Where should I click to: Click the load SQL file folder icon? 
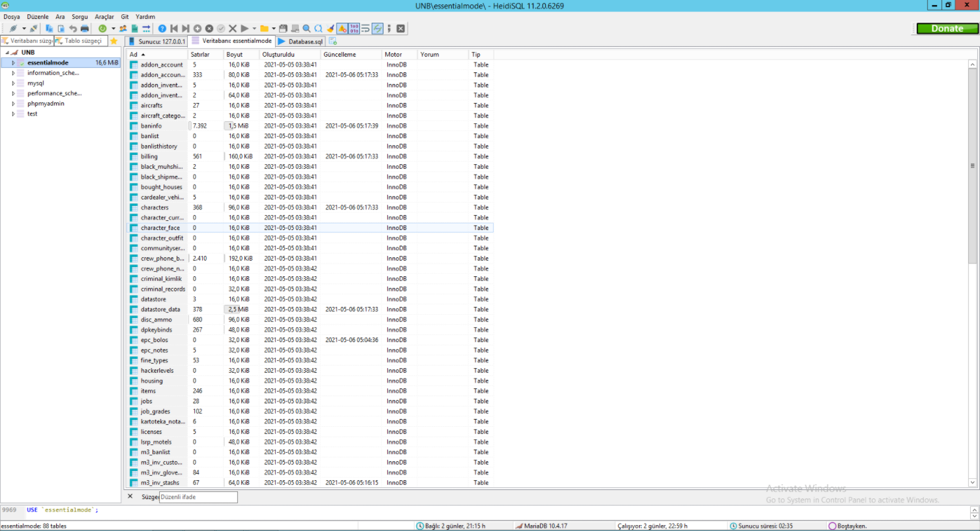pyautogui.click(x=264, y=29)
